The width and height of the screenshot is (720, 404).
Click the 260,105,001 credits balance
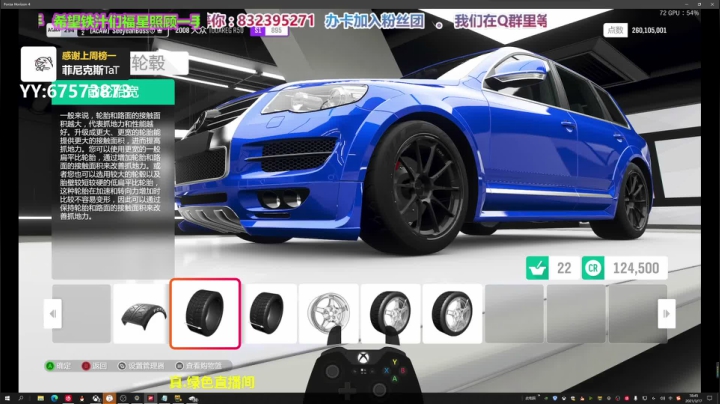[649, 30]
